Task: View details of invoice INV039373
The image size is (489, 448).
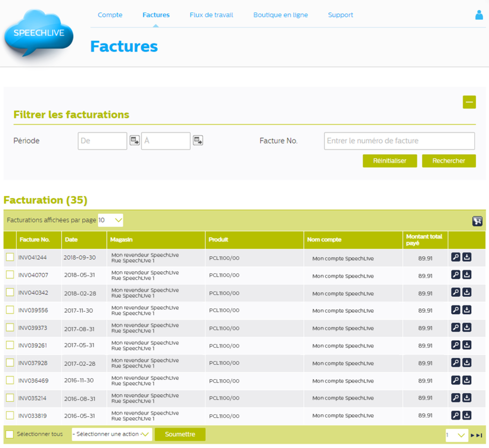Action: [456, 327]
